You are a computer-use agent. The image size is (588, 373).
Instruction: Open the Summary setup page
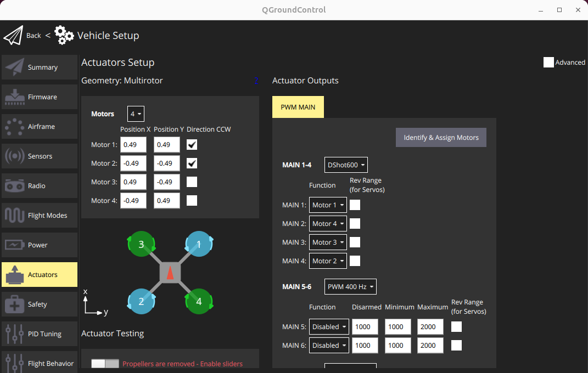(40, 67)
